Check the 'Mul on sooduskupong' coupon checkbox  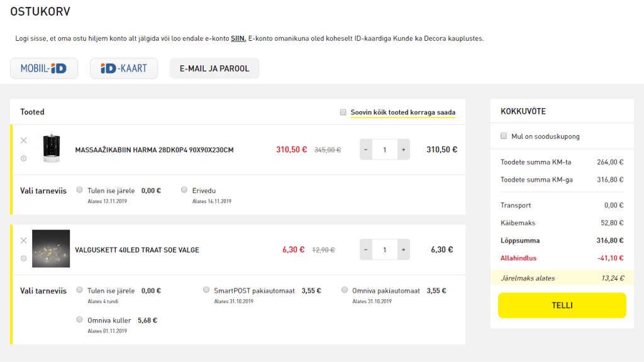click(x=504, y=136)
